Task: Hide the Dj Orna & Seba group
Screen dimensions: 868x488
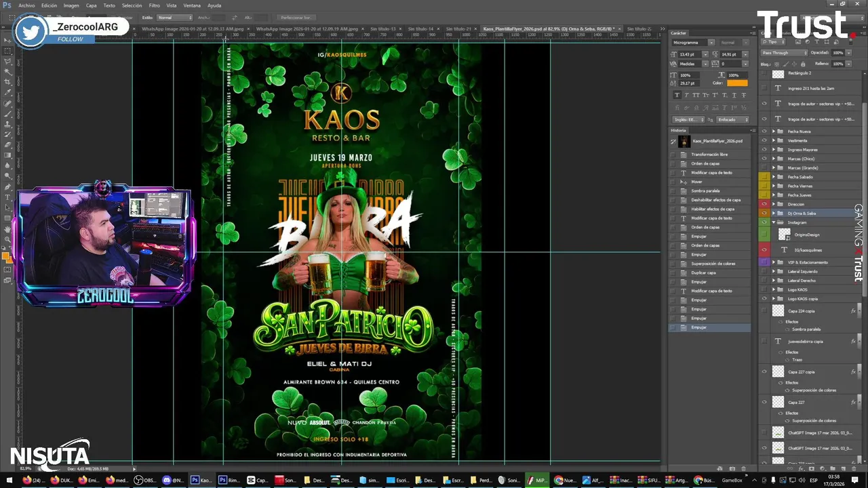Action: coord(764,213)
